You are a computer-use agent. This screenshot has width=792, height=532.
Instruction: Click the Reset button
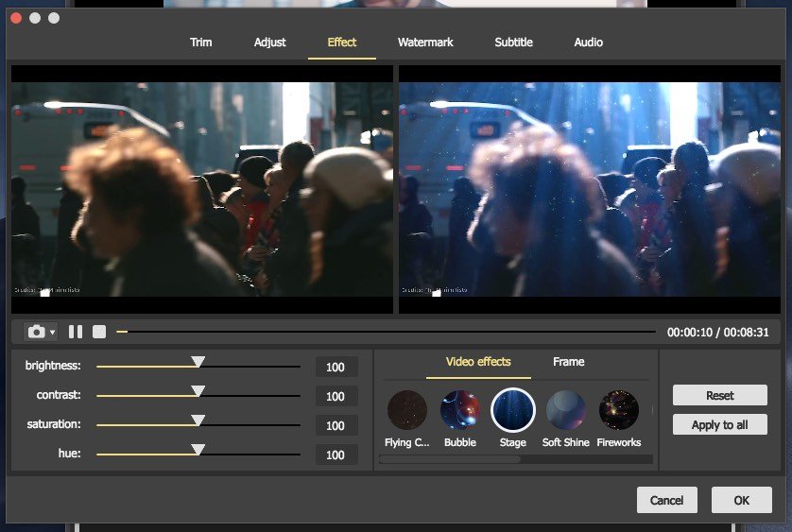point(719,396)
